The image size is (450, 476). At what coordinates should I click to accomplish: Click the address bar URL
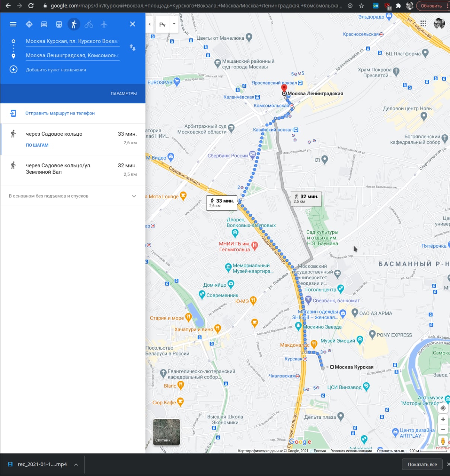[x=196, y=6]
